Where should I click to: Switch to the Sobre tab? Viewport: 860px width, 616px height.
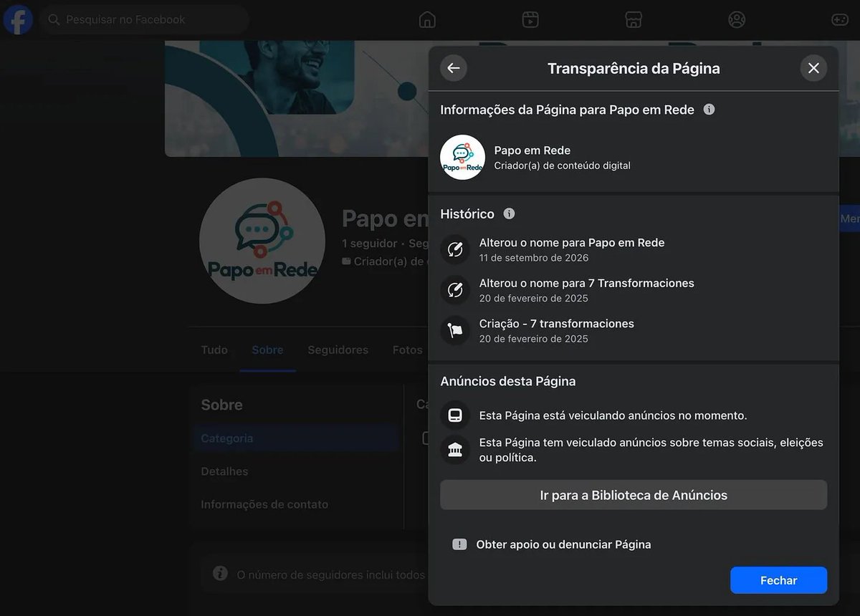[x=267, y=350]
